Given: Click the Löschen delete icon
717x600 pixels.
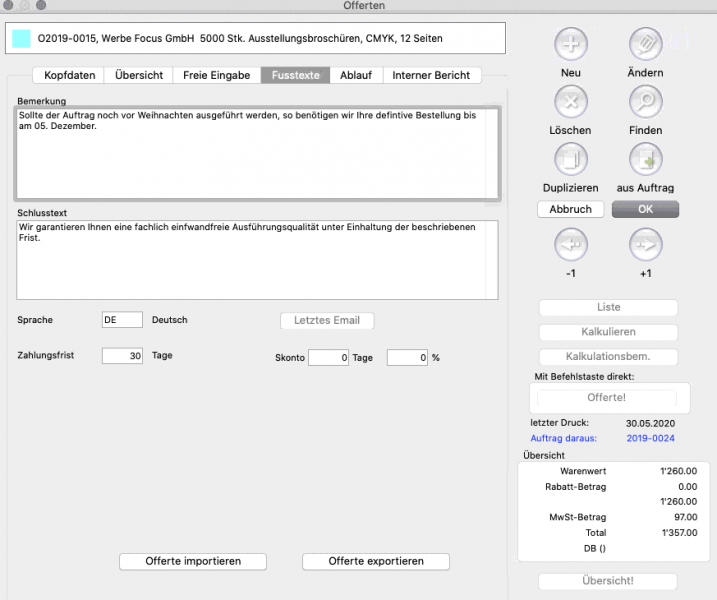Looking at the screenshot, I should coord(570,102).
